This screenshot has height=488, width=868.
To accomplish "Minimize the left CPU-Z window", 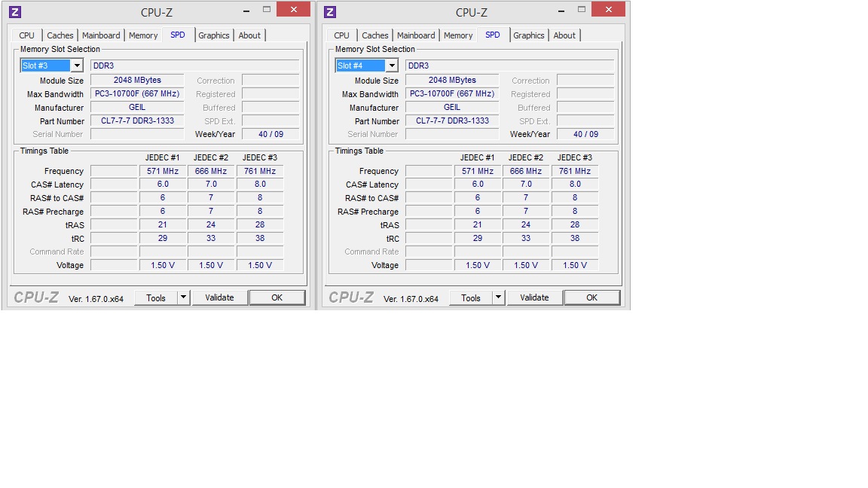I will click(246, 11).
